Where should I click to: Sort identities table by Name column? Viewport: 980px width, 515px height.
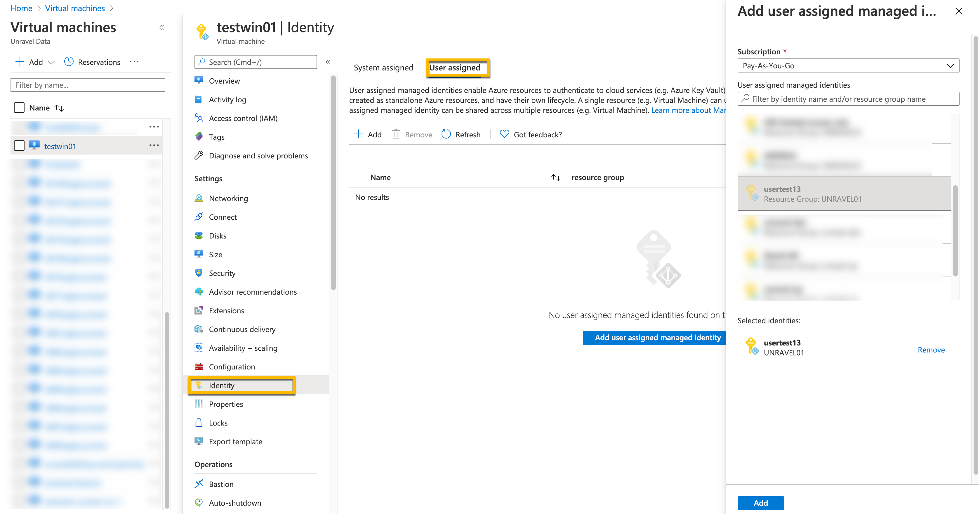point(555,177)
